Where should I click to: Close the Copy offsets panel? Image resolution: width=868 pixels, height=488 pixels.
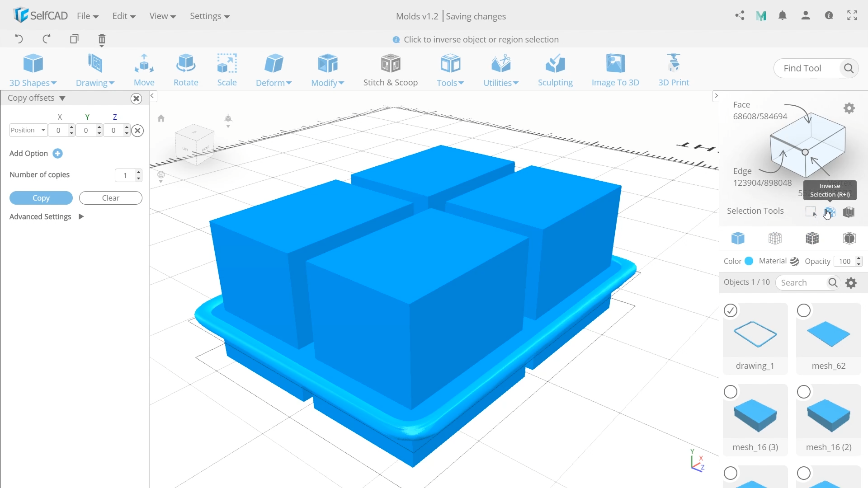[x=136, y=99]
